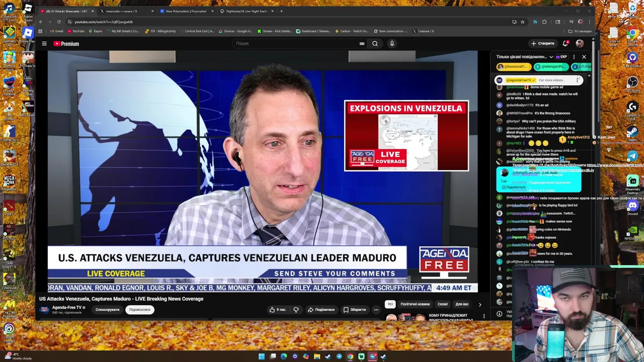
Task: Select the Політичні новини chip
Action: click(x=415, y=304)
